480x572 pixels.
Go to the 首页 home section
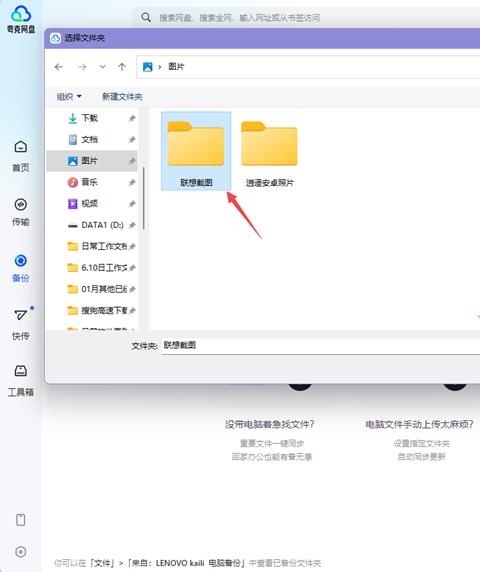[21, 156]
